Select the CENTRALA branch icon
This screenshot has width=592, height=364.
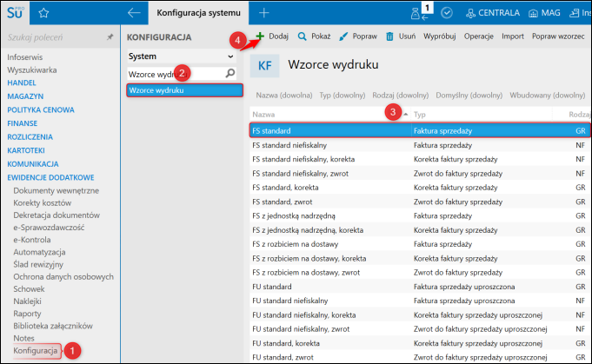coord(470,13)
